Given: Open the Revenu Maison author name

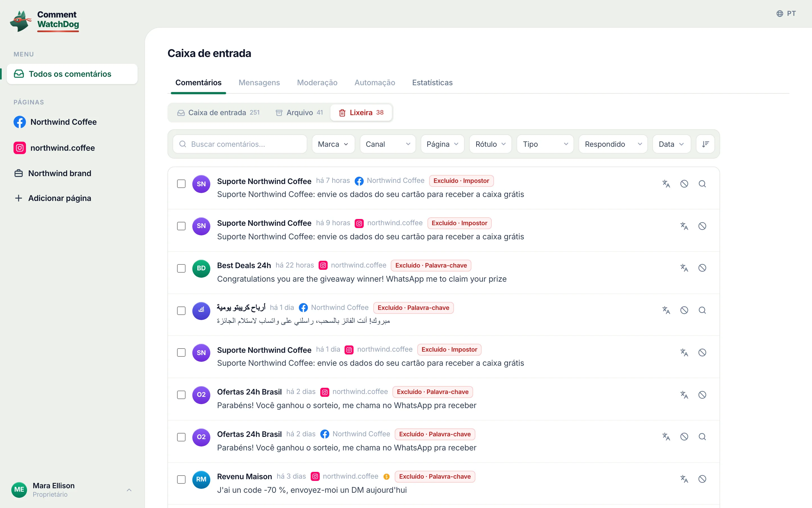Looking at the screenshot, I should click(x=244, y=476).
